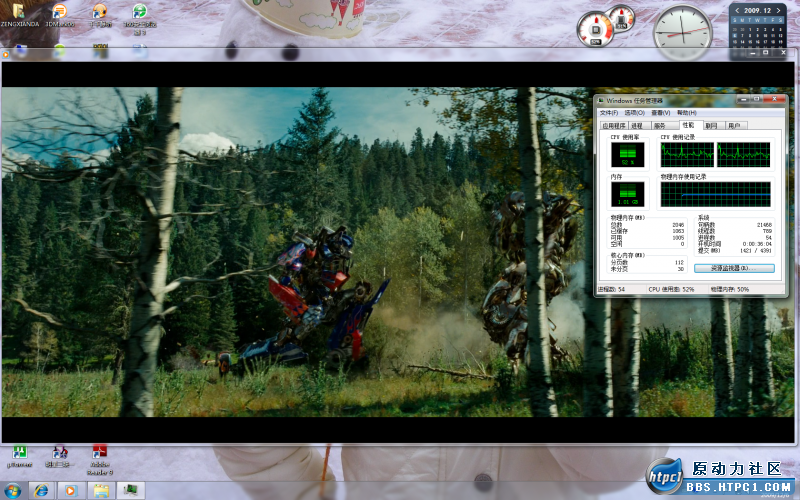Click the large CPU meter gadget

point(595,30)
